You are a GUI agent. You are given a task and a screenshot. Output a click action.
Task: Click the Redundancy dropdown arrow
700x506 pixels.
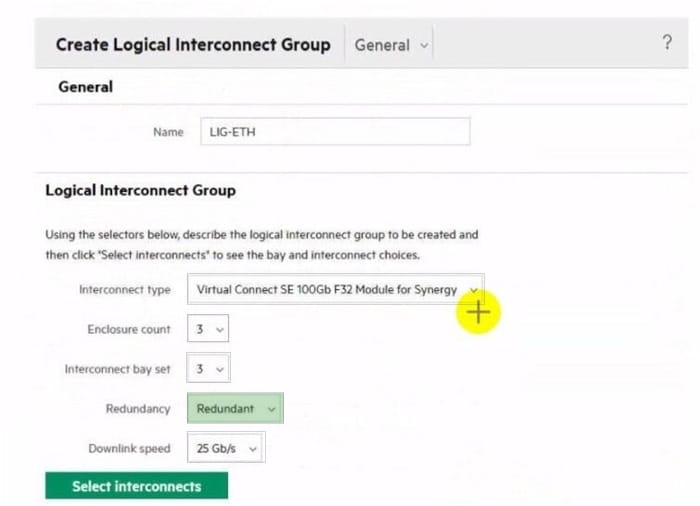(272, 409)
